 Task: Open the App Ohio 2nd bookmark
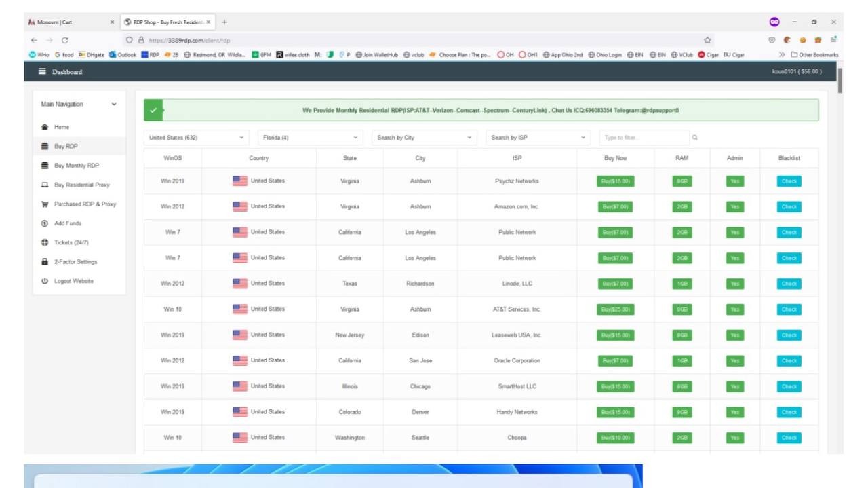pos(563,55)
